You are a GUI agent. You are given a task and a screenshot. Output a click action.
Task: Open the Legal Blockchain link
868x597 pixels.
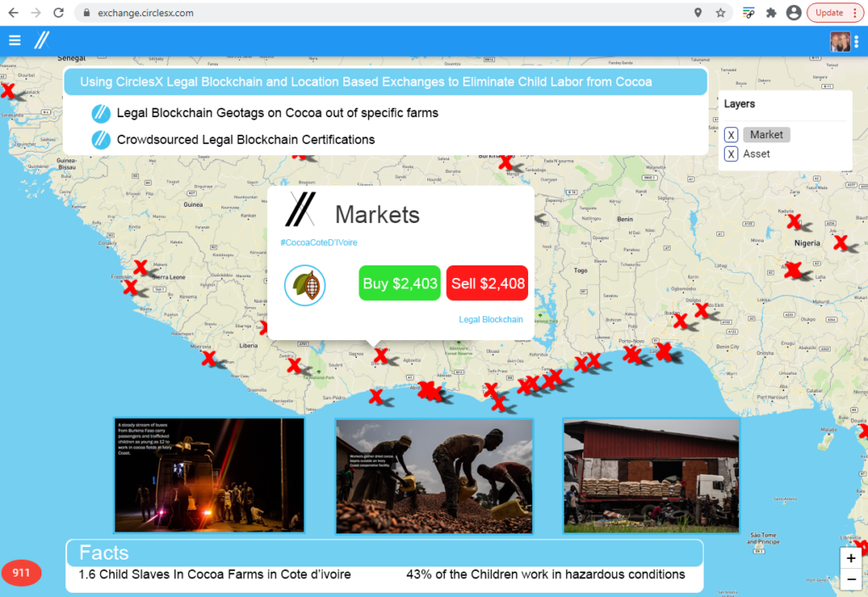click(491, 320)
